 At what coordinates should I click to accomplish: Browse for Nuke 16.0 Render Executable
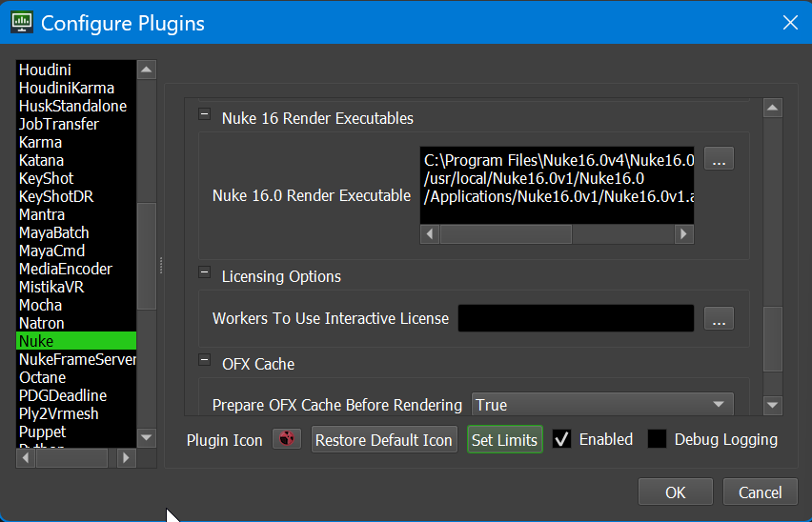point(720,160)
